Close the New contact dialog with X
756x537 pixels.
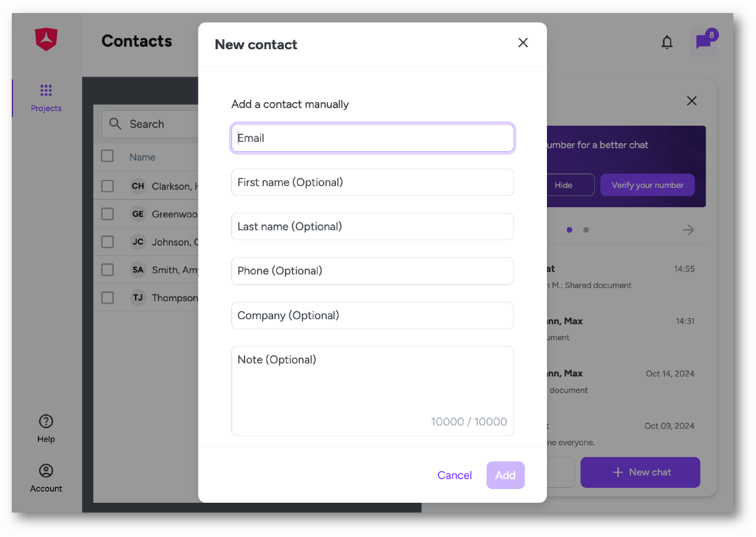pyautogui.click(x=523, y=42)
